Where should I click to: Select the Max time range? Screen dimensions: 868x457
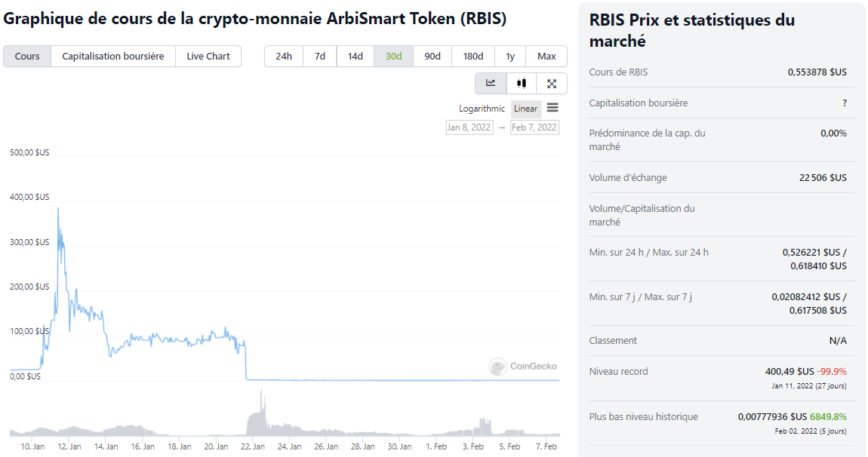click(546, 56)
